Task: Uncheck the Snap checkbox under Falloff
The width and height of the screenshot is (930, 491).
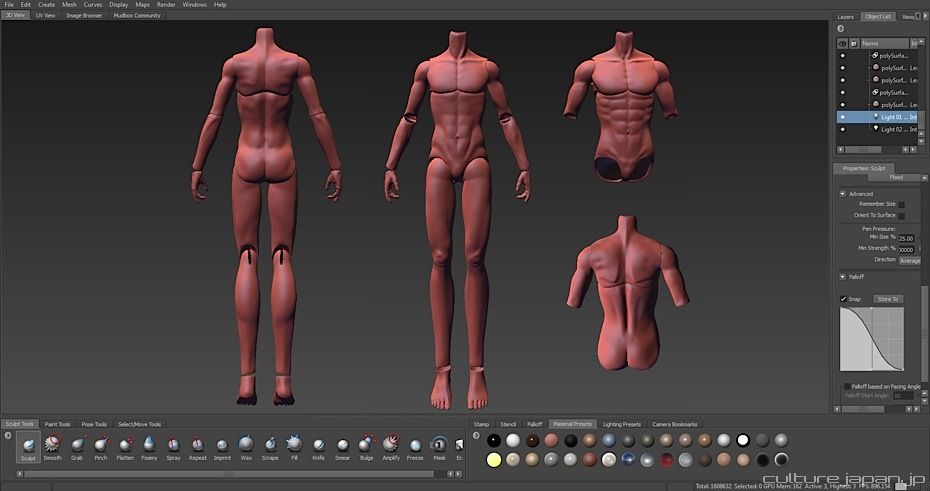Action: click(x=844, y=299)
